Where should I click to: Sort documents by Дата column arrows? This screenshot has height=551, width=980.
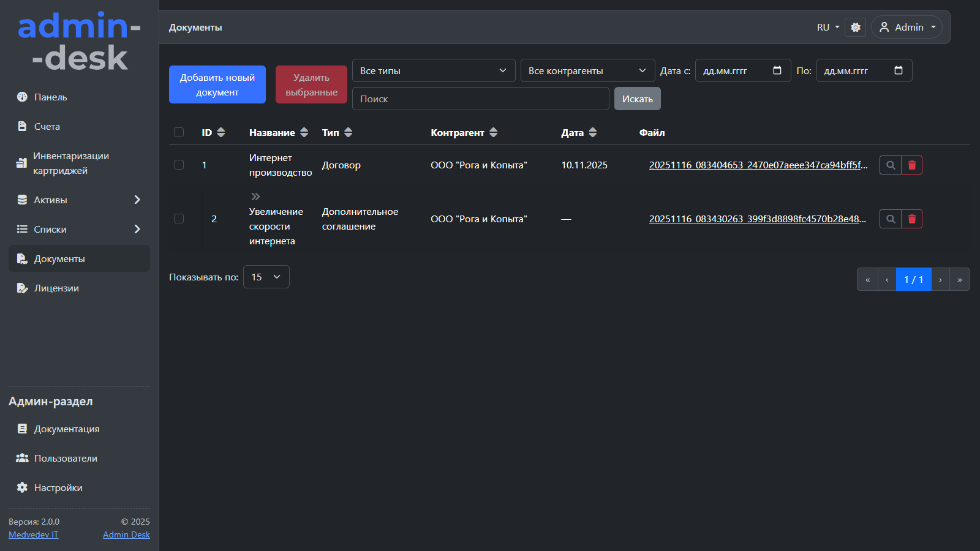[x=592, y=133]
